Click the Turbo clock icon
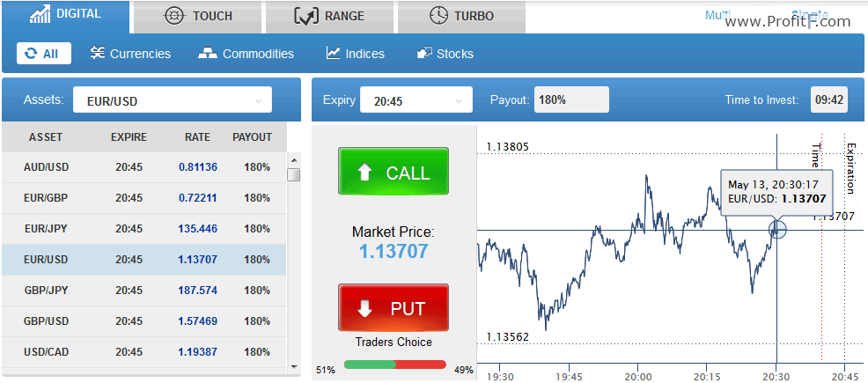The image size is (868, 383). point(439,16)
